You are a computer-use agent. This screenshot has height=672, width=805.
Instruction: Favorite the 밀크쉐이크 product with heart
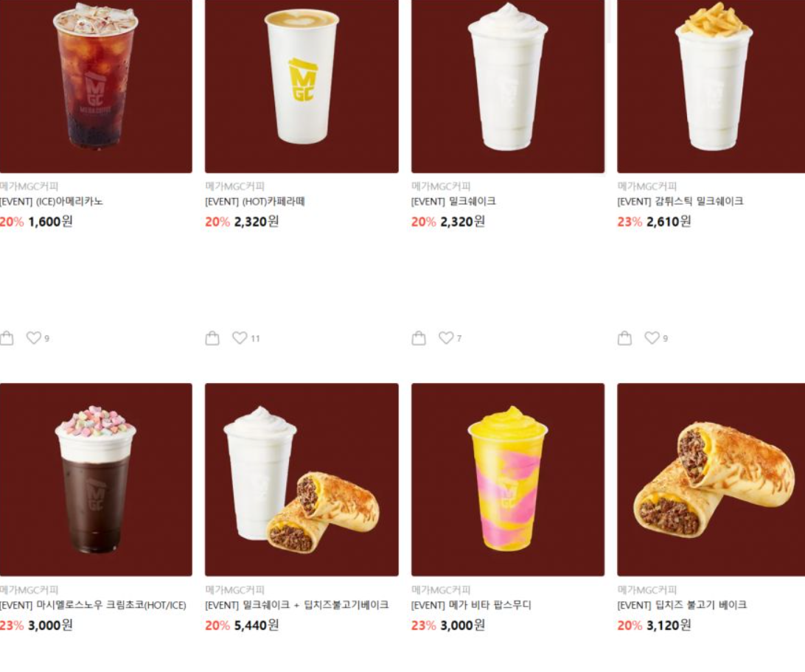[446, 337]
